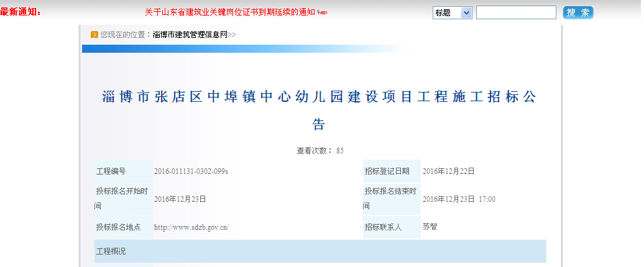
Task: Click the 招标联系人 label cell
Action: (x=383, y=227)
